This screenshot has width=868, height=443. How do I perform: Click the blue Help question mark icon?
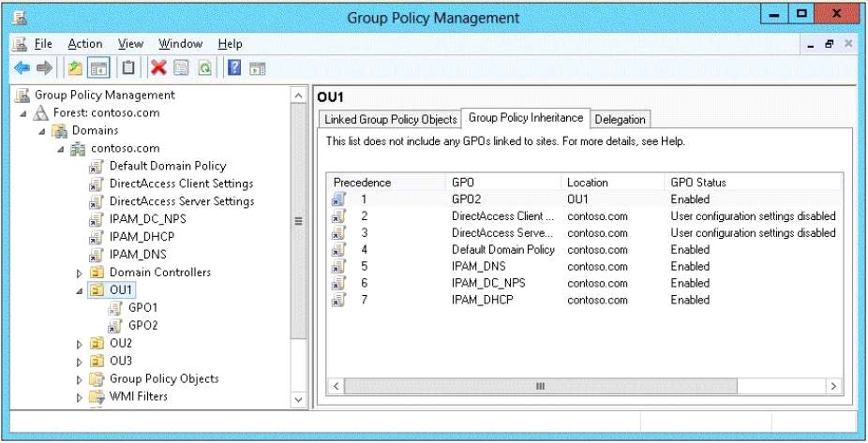pos(234,67)
